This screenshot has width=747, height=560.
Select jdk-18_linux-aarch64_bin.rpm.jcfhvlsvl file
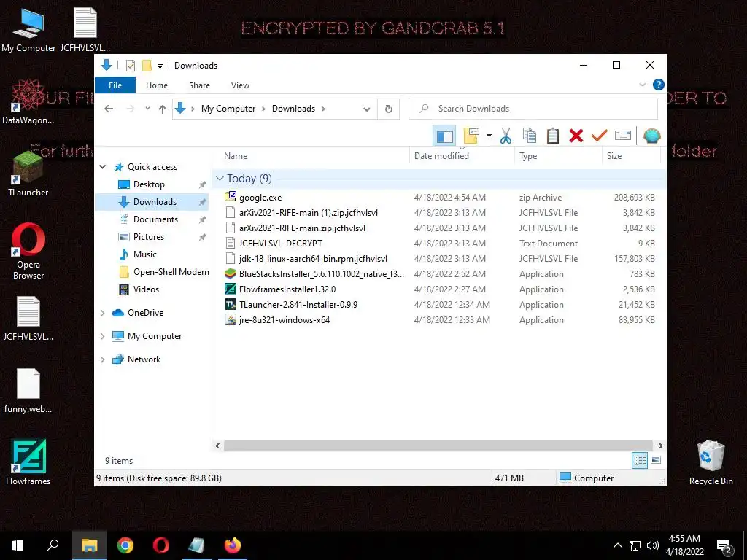313,259
